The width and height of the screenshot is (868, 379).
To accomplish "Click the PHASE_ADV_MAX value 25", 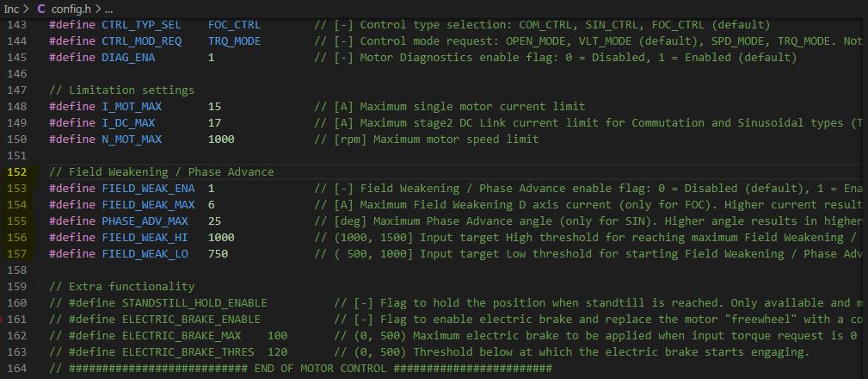I will (x=214, y=221).
